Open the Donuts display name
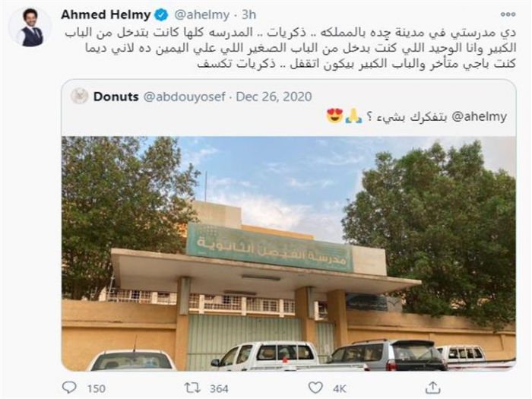 click(116, 97)
